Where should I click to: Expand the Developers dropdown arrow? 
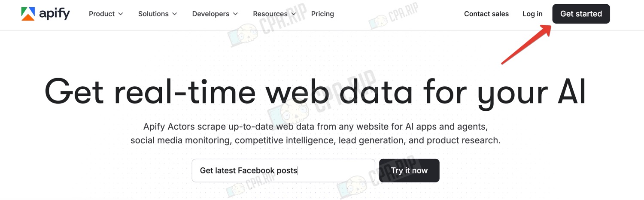pyautogui.click(x=235, y=14)
